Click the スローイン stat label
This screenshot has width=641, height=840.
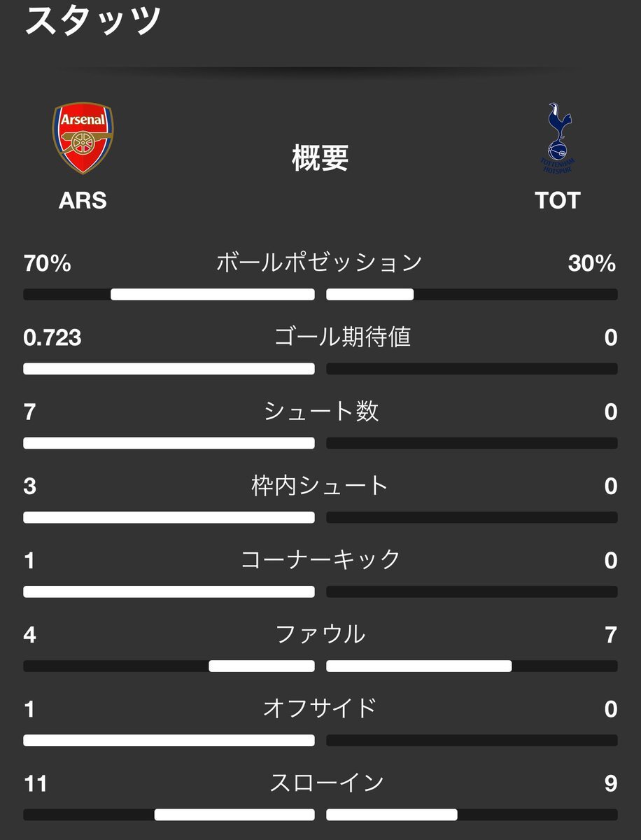327,783
